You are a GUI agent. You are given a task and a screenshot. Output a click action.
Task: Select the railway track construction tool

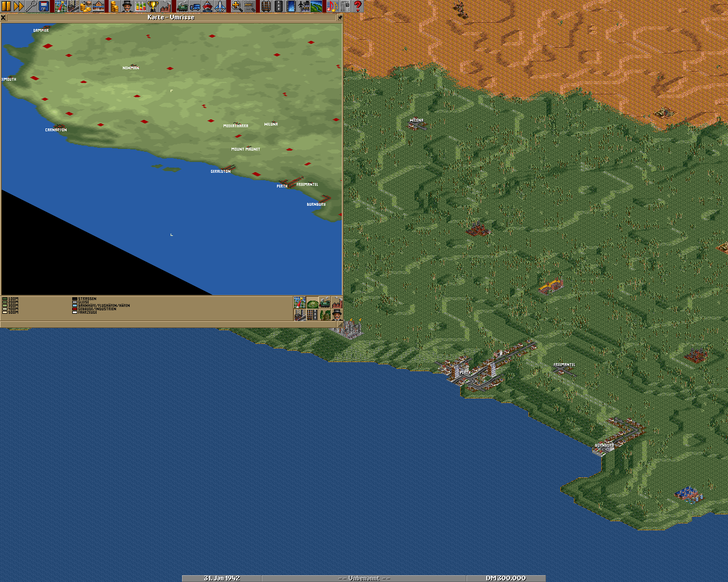point(266,6)
